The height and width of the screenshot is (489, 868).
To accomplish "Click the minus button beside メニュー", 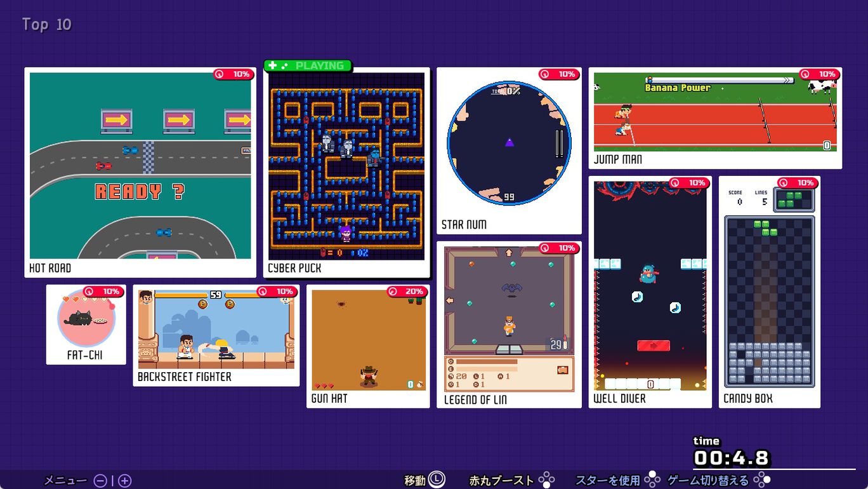I will 100,481.
